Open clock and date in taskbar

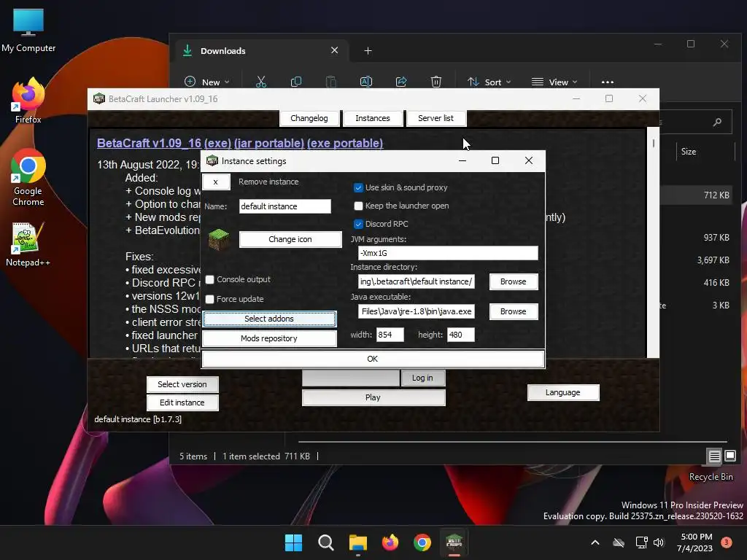coord(695,542)
